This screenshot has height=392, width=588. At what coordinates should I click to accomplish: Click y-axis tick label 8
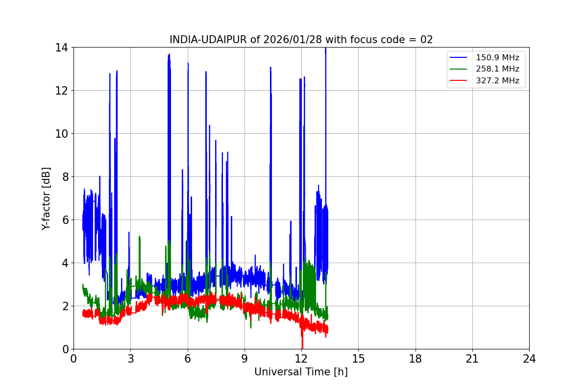64,177
